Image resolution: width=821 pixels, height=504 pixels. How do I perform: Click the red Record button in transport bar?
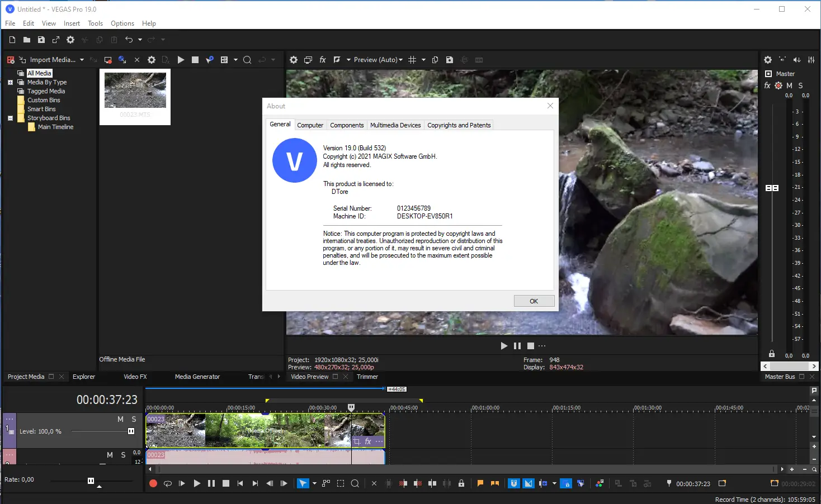153,483
